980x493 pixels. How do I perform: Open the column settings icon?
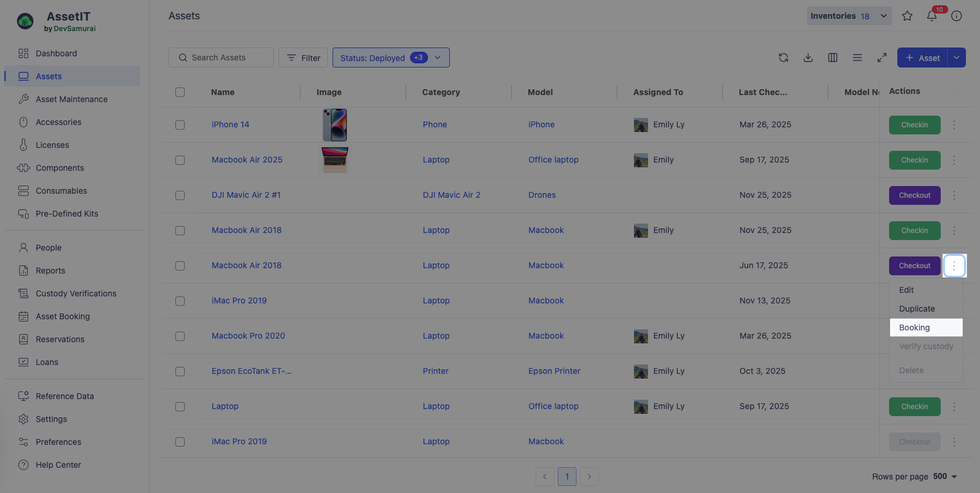tap(832, 58)
